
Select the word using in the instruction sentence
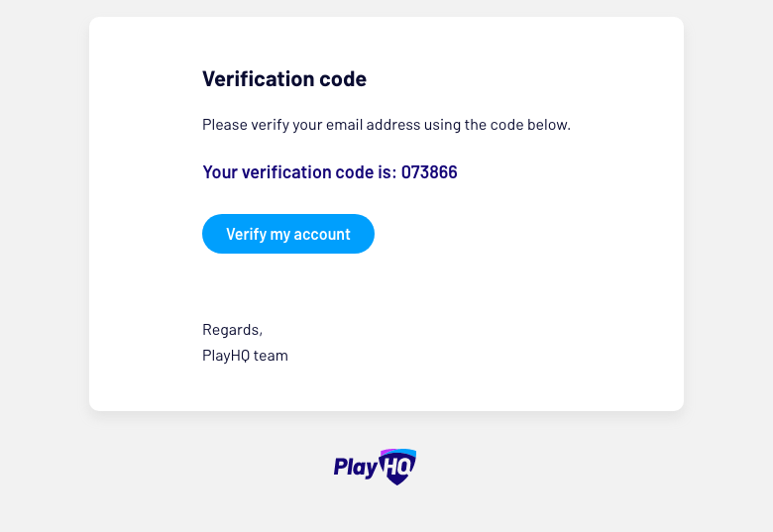click(x=442, y=125)
